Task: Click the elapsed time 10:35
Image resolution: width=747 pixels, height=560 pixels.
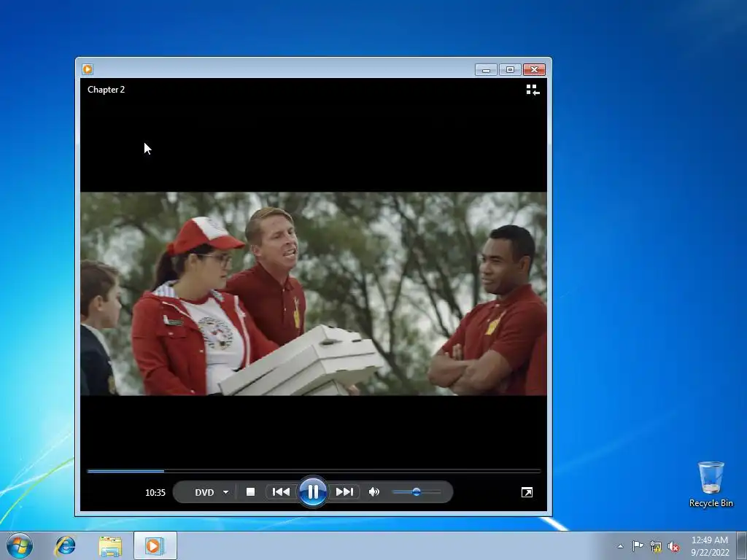Action: pos(155,492)
